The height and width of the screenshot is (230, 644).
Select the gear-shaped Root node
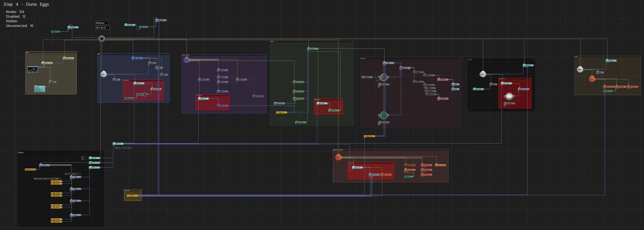pyautogui.click(x=102, y=38)
